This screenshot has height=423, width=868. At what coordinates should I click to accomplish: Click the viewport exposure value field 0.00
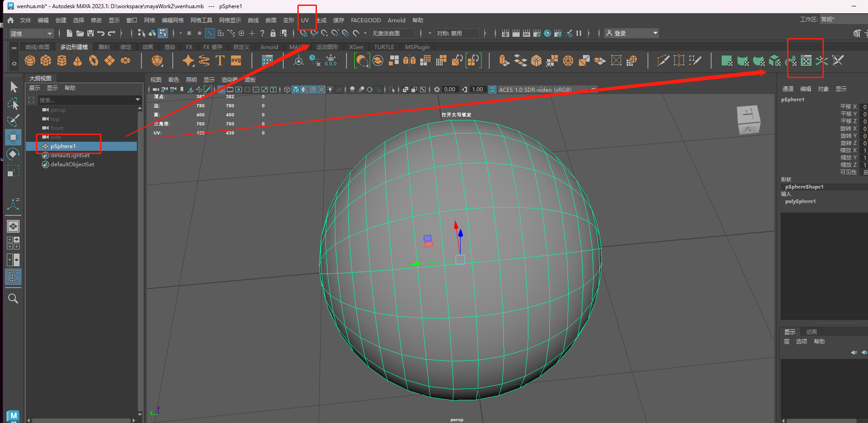[x=450, y=90]
